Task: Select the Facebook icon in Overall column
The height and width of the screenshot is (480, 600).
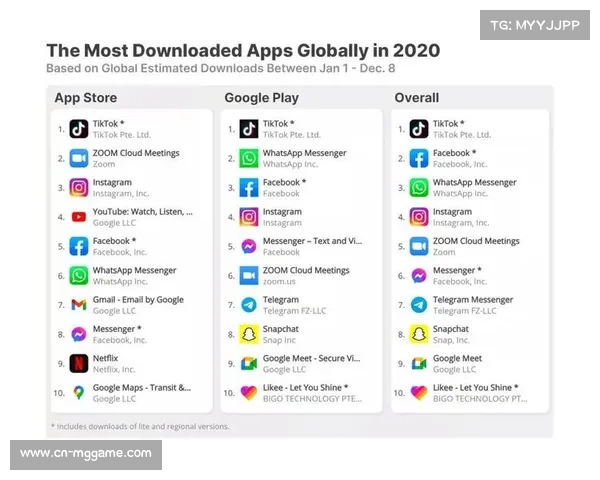Action: (419, 158)
